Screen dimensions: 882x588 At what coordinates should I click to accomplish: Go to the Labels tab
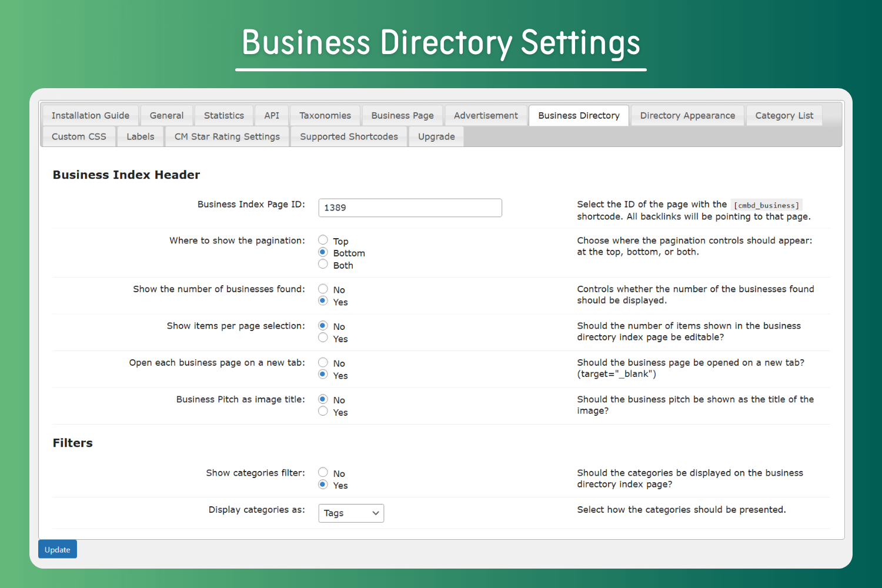[141, 136]
